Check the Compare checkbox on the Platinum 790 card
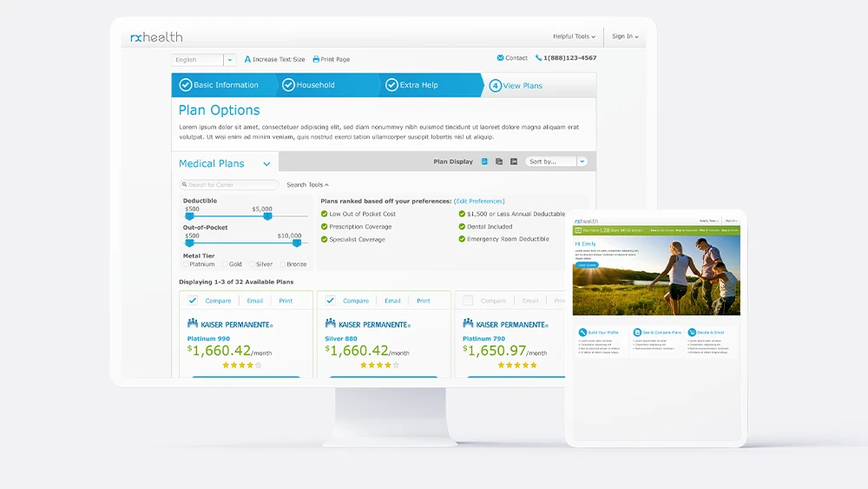Viewport: 868px width, 489px height. coord(468,301)
